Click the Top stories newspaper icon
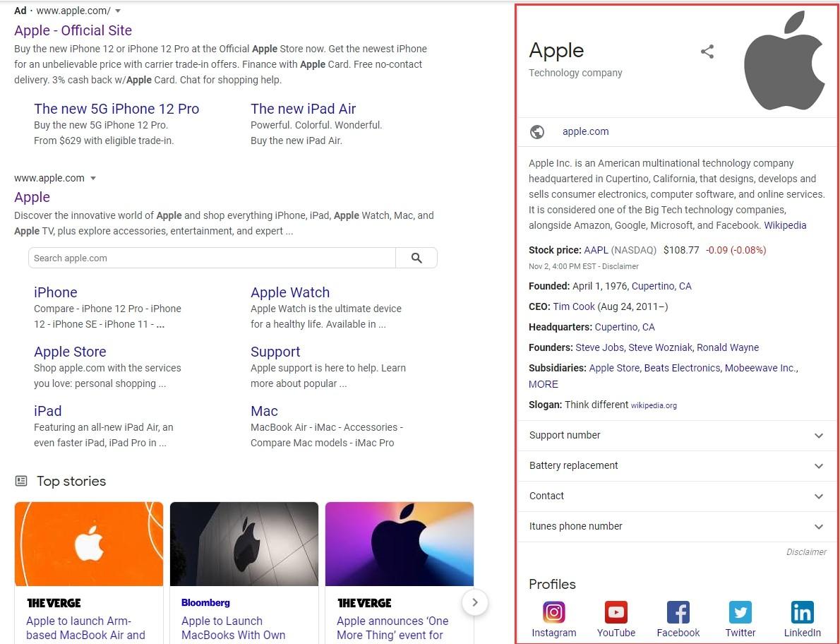 coord(21,481)
